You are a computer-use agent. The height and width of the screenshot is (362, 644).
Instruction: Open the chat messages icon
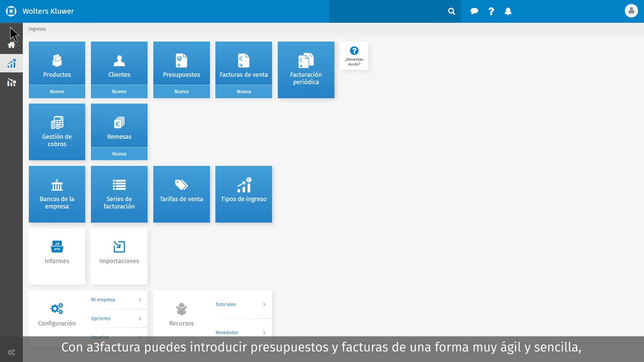(x=474, y=11)
